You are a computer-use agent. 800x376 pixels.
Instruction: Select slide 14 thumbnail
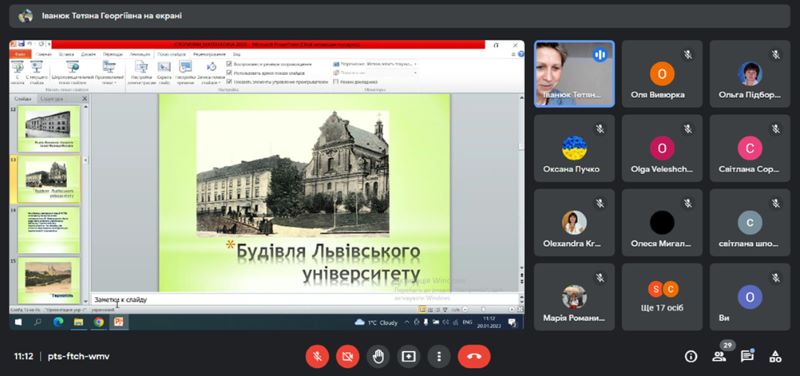point(49,230)
